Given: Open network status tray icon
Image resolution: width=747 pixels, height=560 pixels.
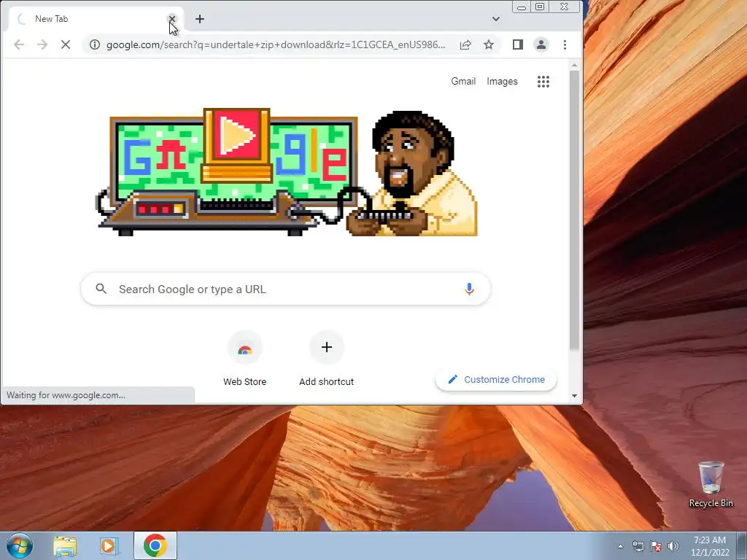Looking at the screenshot, I should click(x=638, y=546).
